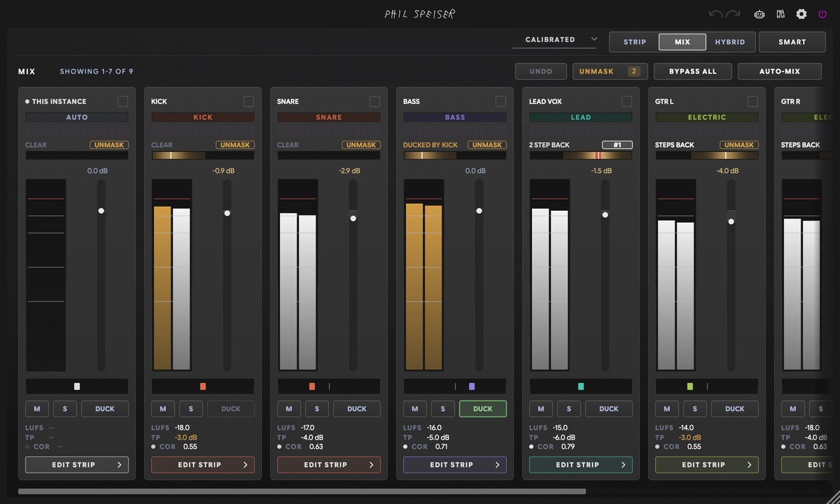Mute the Kick strip

coord(163,409)
